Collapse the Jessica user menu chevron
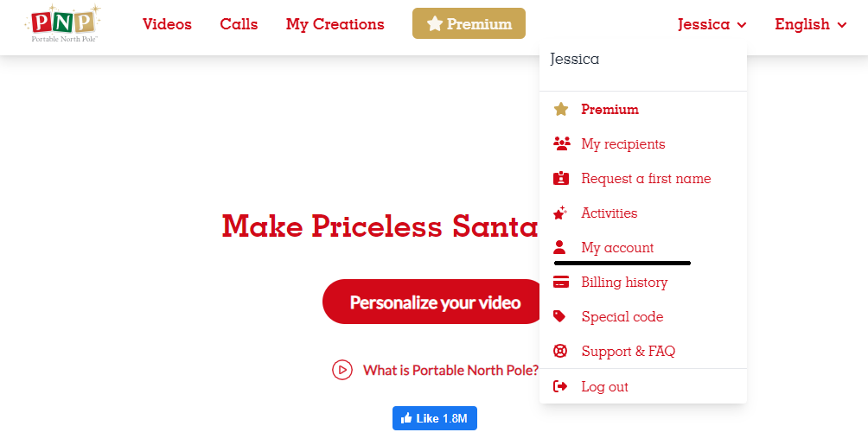This screenshot has height=445, width=868. coord(742,25)
